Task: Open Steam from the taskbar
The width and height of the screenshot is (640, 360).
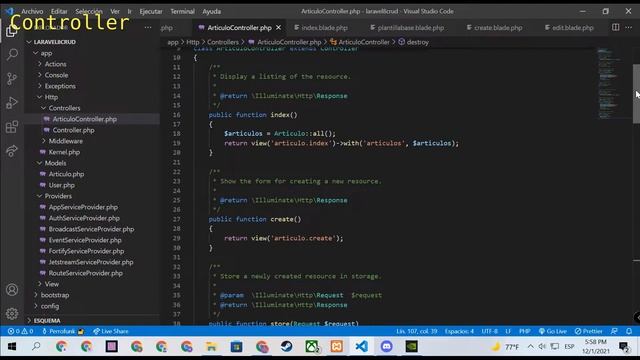Action: [287, 347]
